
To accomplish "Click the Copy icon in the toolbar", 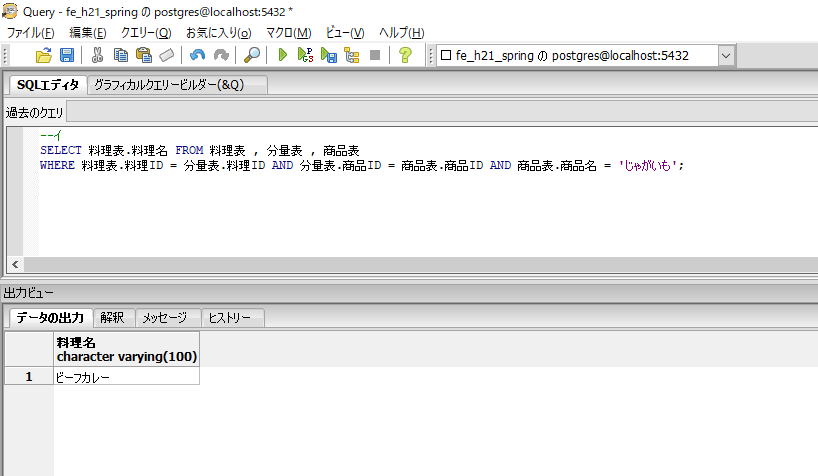I will click(x=121, y=56).
